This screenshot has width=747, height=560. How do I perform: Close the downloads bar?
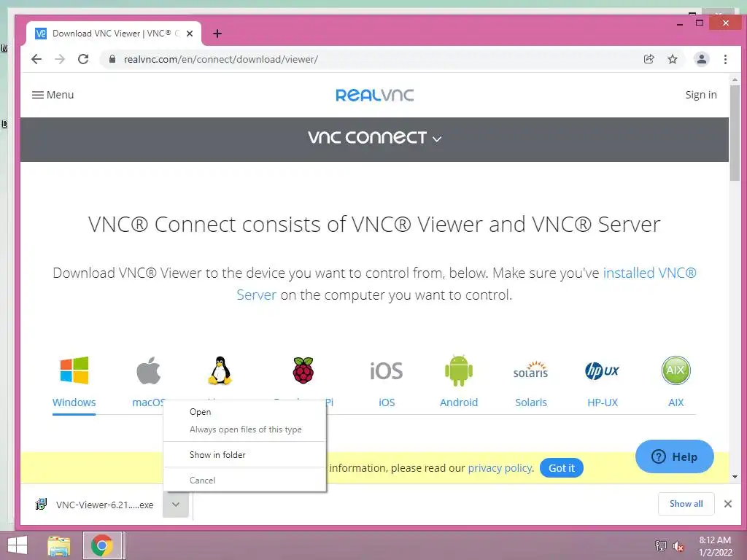pyautogui.click(x=727, y=504)
